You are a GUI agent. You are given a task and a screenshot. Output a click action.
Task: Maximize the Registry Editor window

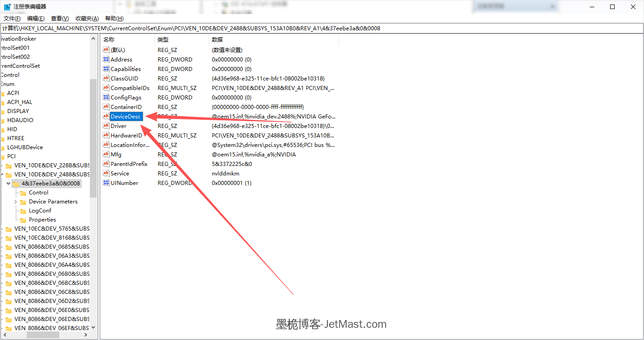[612, 7]
